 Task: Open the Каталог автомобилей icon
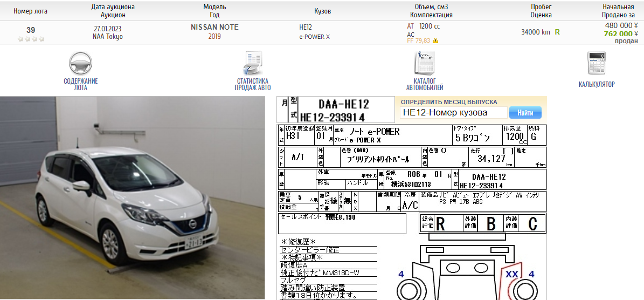click(425, 63)
